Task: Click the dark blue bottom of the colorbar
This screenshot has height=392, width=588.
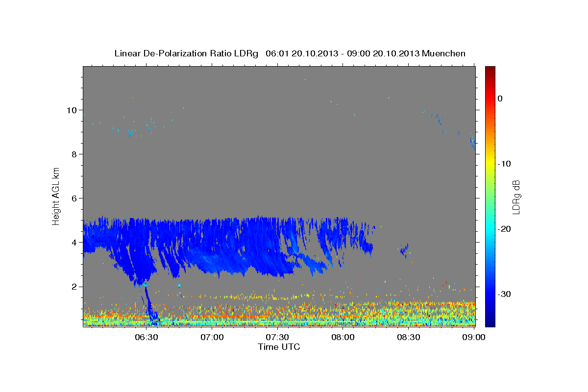Action: click(490, 321)
